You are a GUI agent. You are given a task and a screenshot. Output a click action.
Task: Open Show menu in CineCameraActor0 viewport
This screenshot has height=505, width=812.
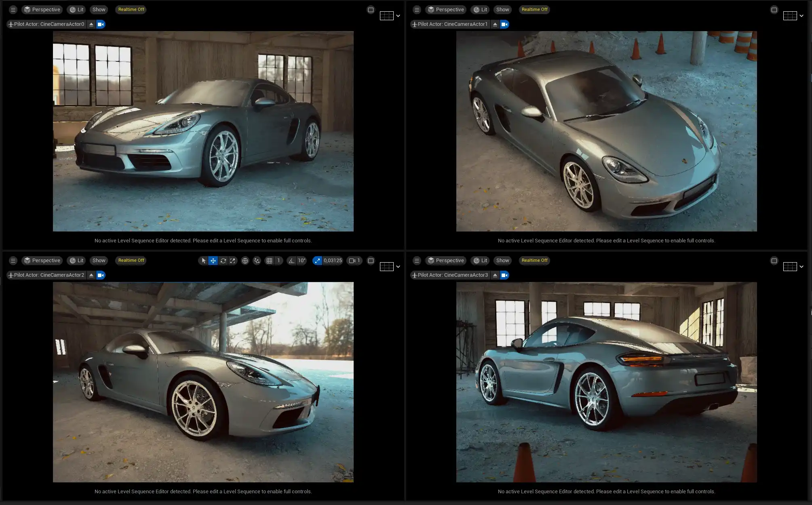99,10
